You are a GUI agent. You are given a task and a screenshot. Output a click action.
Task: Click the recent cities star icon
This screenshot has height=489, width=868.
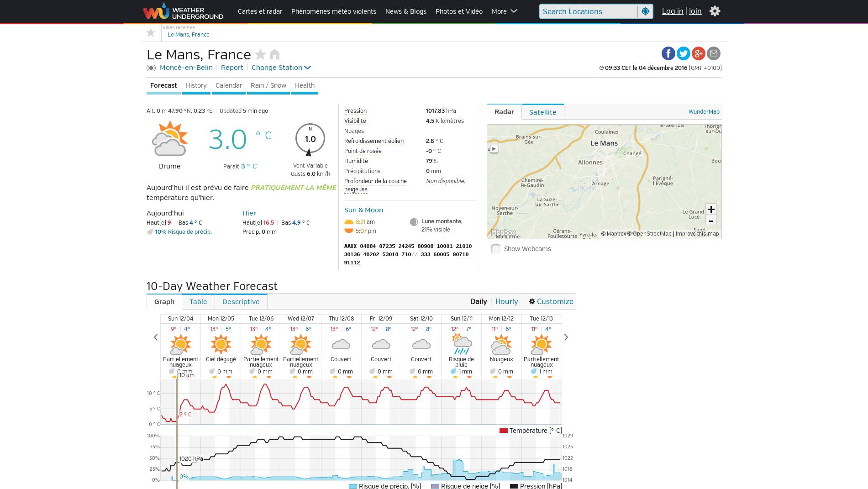(151, 32)
